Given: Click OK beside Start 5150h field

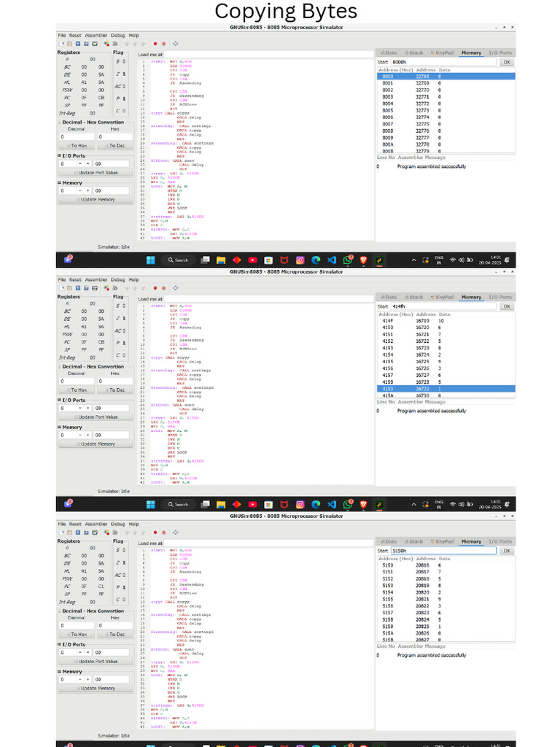Looking at the screenshot, I should (507, 551).
